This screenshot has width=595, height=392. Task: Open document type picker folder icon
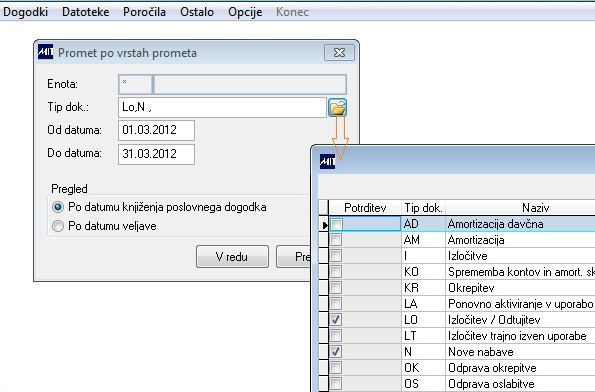337,108
